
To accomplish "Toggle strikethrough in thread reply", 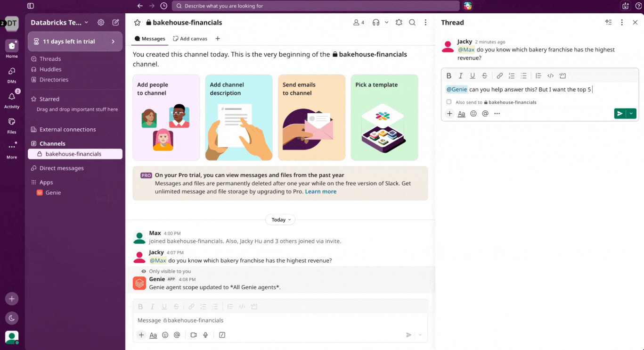I will point(484,75).
